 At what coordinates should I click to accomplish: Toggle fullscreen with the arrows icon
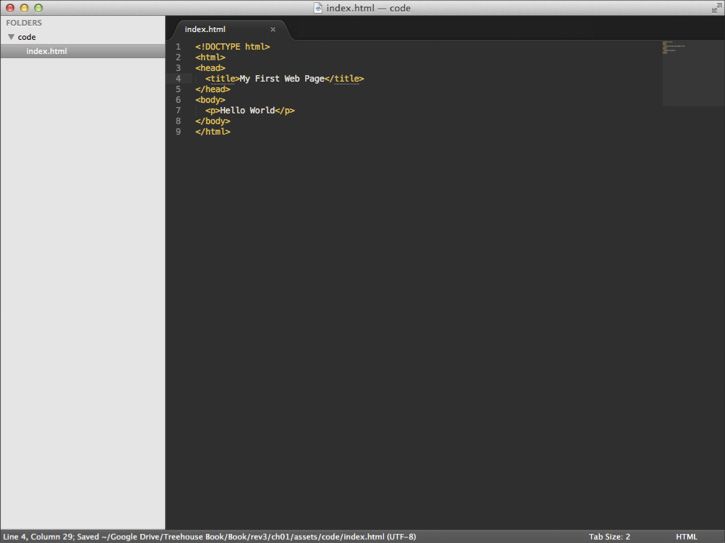point(716,7)
